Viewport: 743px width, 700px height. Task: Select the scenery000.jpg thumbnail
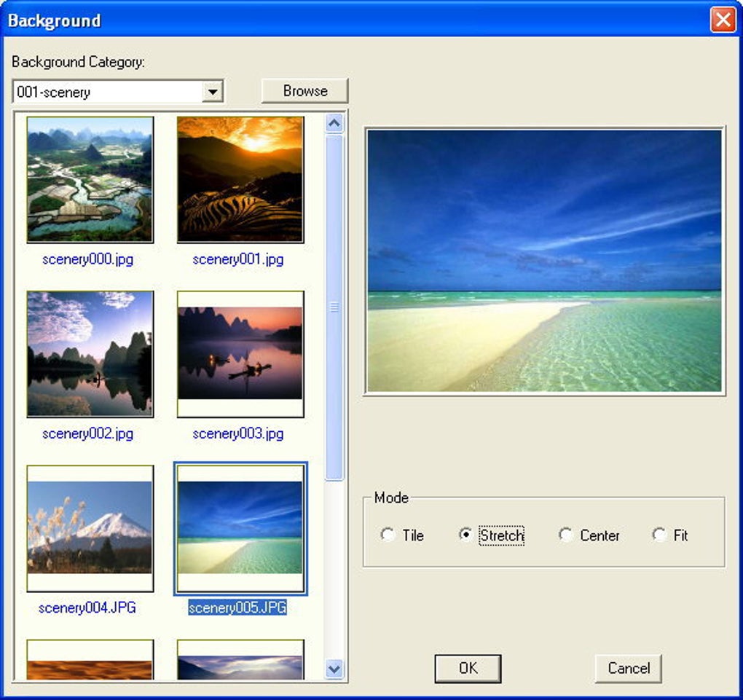pos(90,180)
